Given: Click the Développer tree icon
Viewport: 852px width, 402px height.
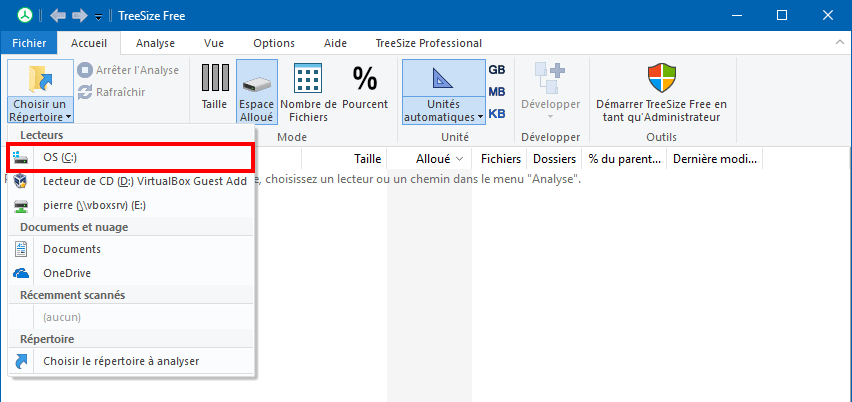Looking at the screenshot, I should pos(550,78).
